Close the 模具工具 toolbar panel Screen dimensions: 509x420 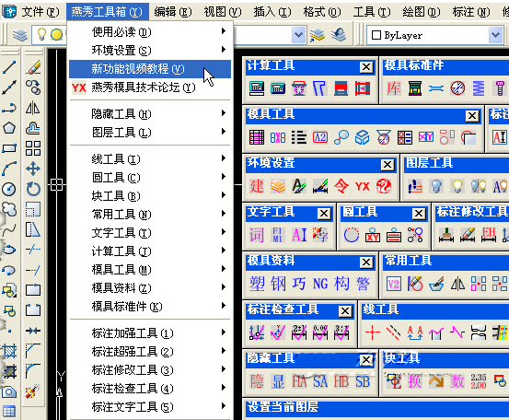pyautogui.click(x=472, y=116)
